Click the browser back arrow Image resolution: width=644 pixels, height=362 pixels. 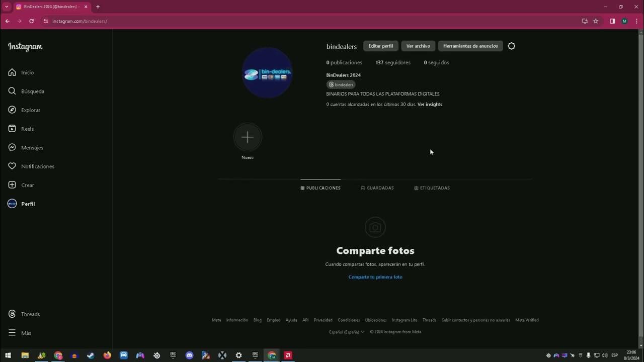[7, 21]
